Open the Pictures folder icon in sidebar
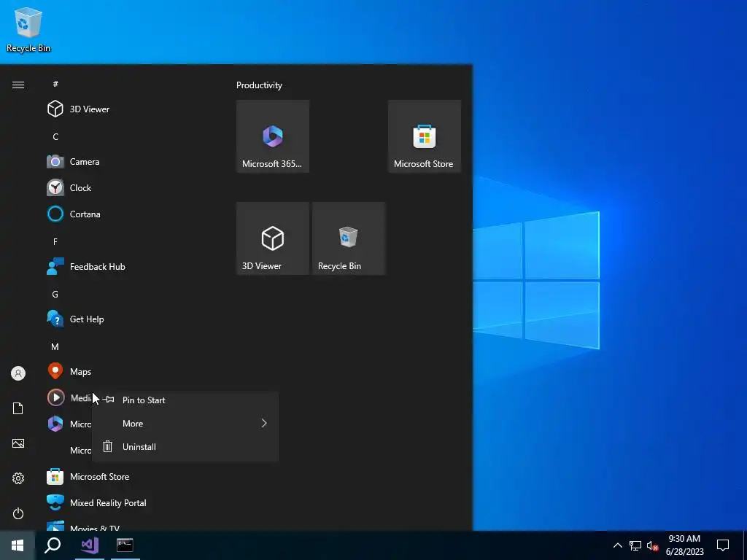The image size is (747, 560). (18, 443)
